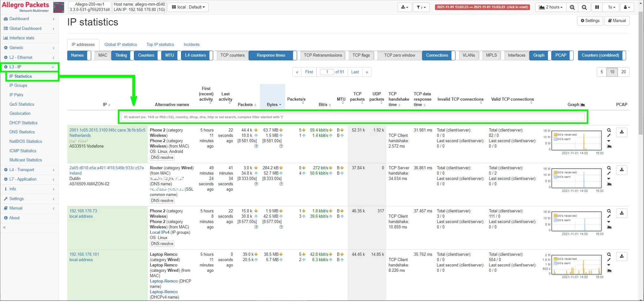Image resolution: width=644 pixels, height=302 pixels.
Task: Open the filter funnel dropdown
Action: click(x=421, y=7)
